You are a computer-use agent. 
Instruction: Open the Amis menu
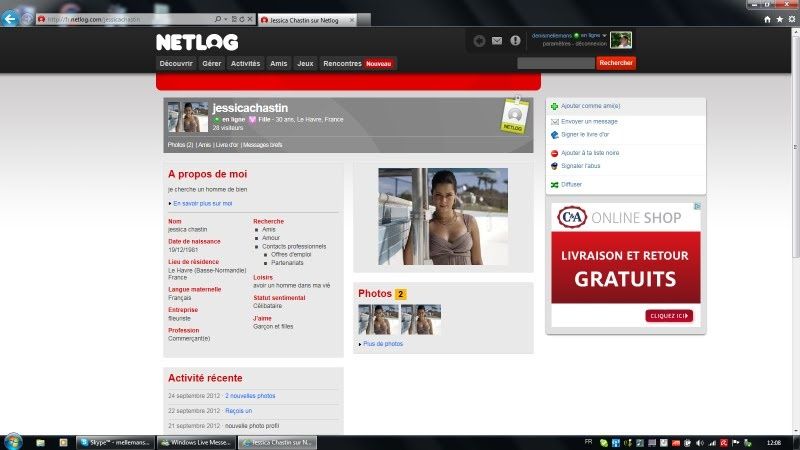279,64
